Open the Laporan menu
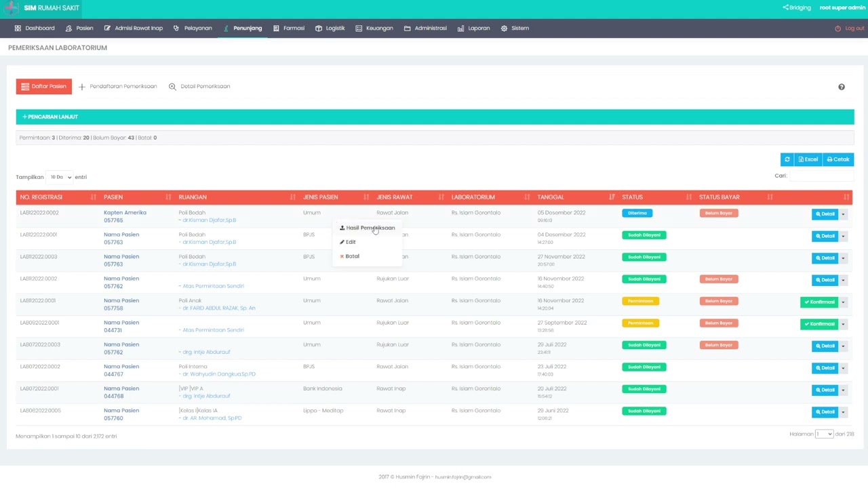This screenshot has height=488, width=868. (473, 28)
